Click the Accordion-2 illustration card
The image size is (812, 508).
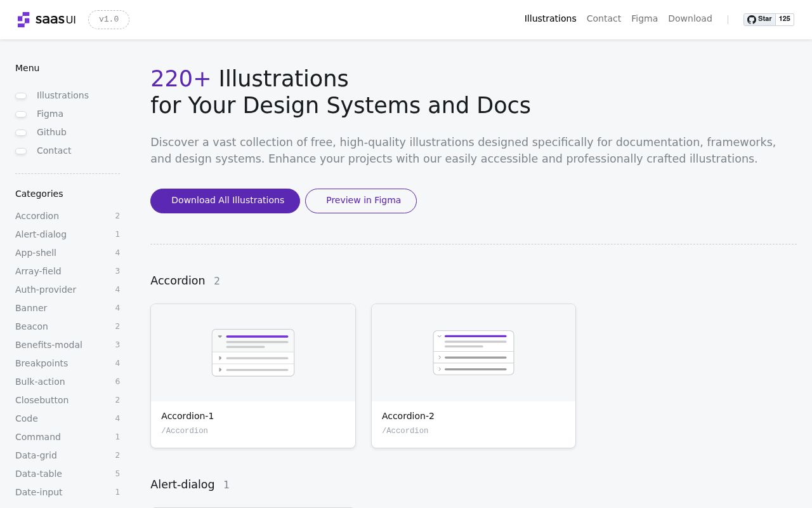pyautogui.click(x=473, y=376)
